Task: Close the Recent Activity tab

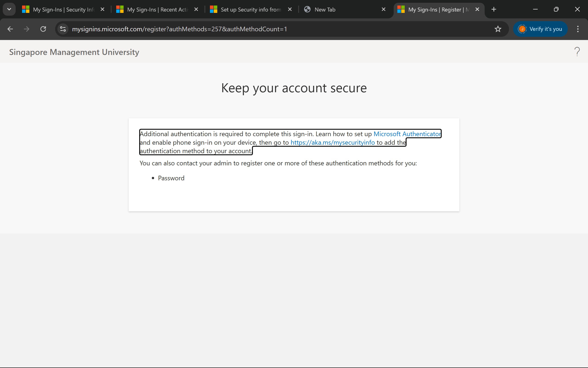Action: [196, 9]
